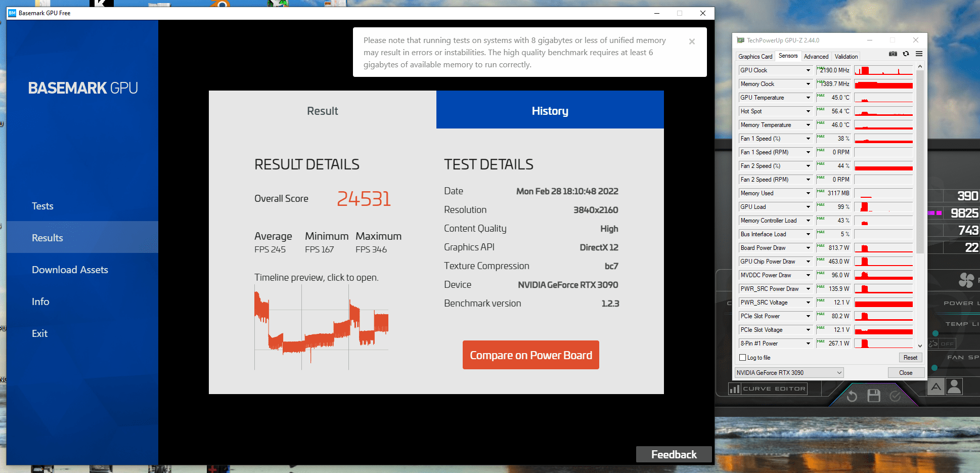
Task: Click the GPU-Z refresh icon
Action: [906, 54]
